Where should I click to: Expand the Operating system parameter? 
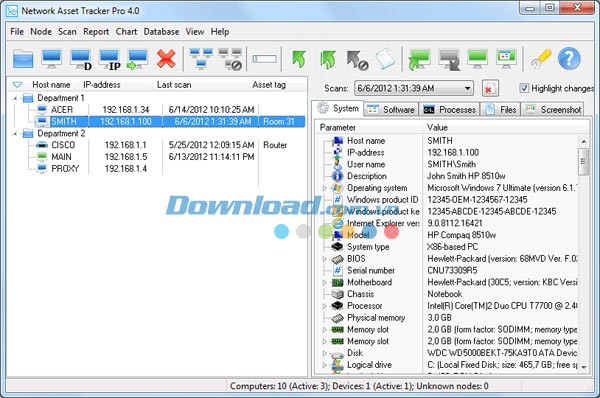click(325, 188)
